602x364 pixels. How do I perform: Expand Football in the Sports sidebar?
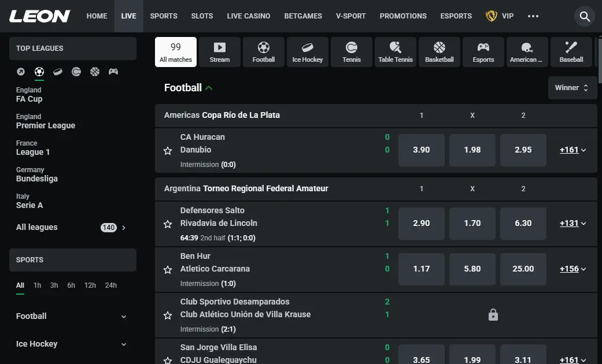click(x=71, y=317)
